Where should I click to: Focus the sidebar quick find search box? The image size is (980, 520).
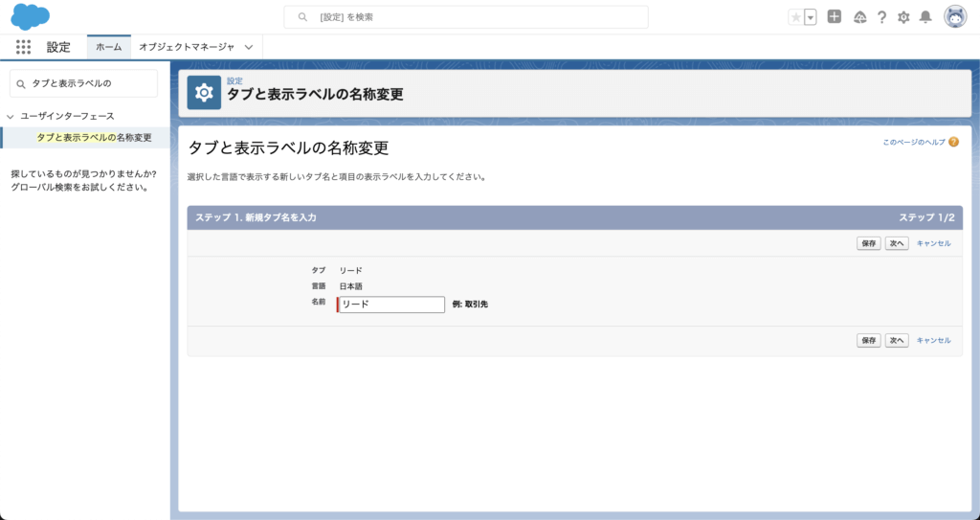tap(84, 83)
